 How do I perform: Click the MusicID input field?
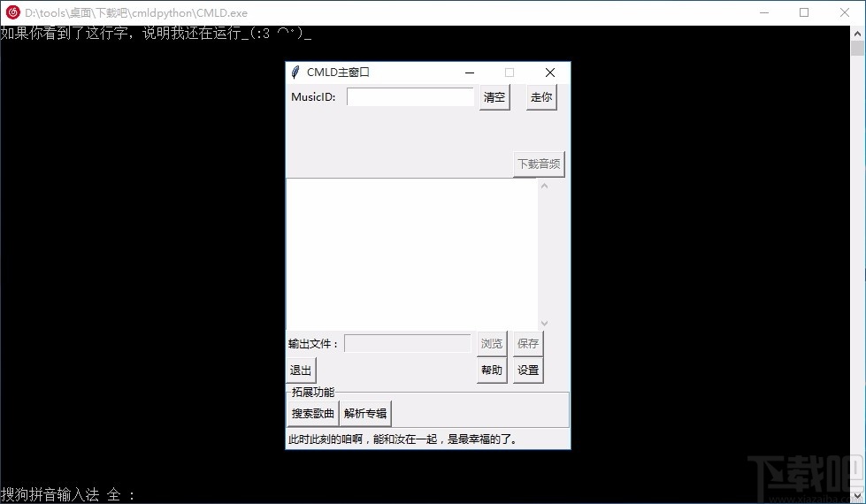click(x=410, y=96)
